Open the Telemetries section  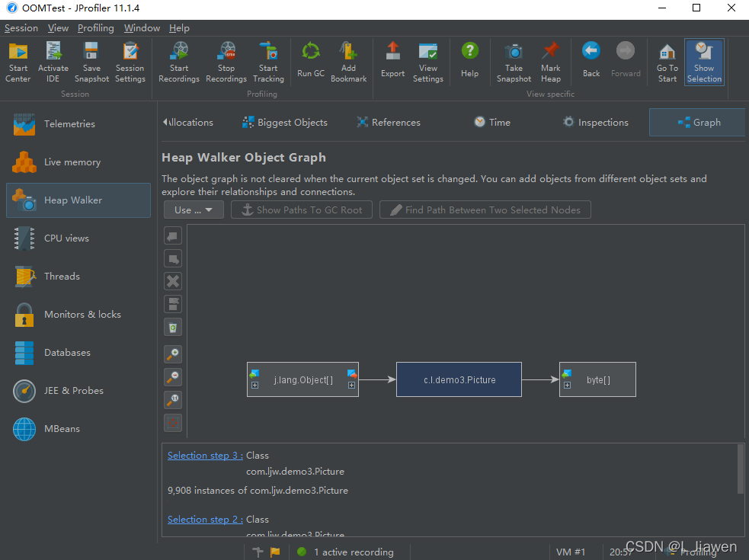point(78,124)
